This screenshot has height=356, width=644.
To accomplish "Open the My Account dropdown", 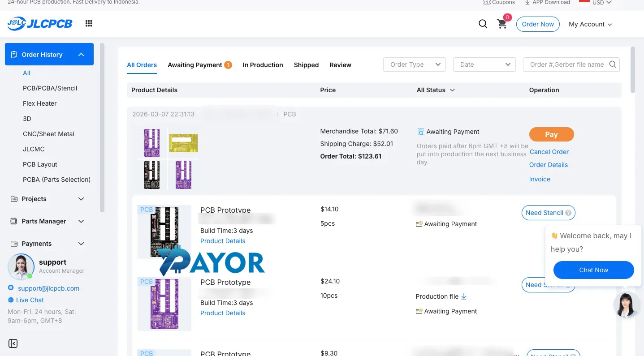I will 590,24.
